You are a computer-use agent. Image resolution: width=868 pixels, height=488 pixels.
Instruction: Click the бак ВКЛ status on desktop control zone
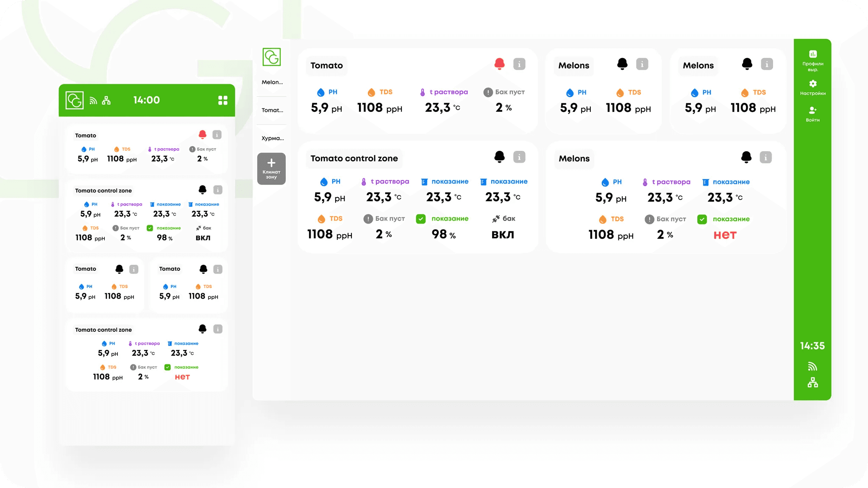503,234
